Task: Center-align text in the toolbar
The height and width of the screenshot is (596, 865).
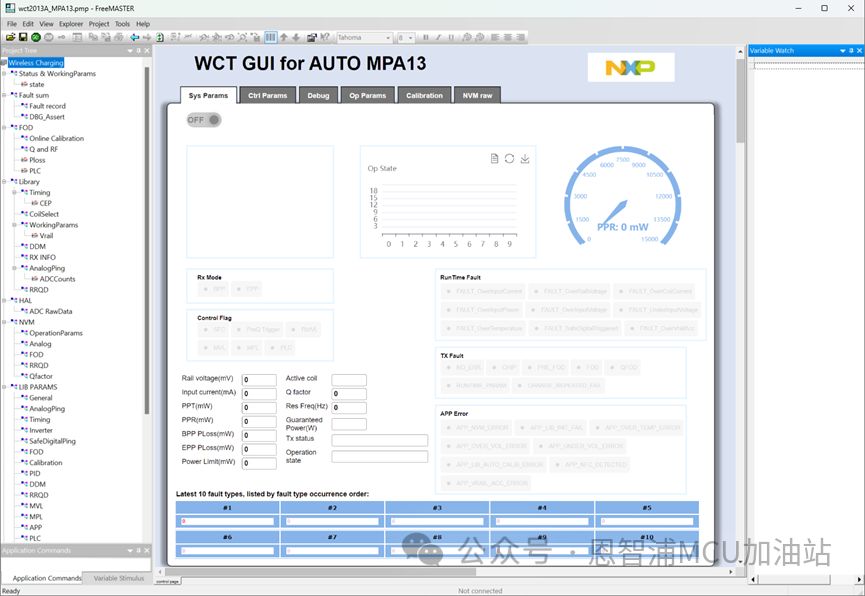Action: pos(508,38)
